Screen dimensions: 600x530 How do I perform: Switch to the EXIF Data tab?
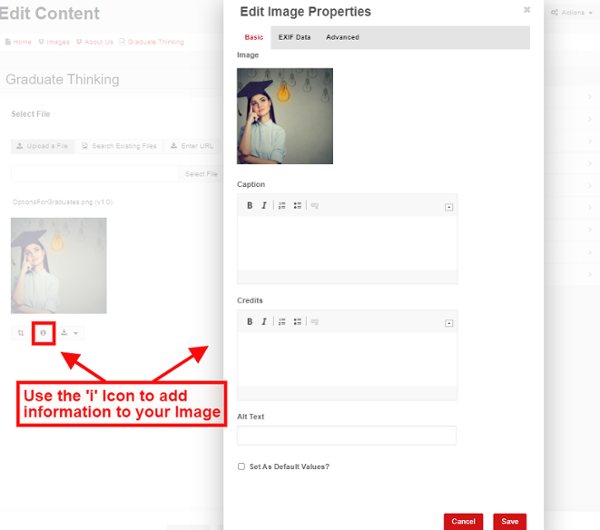click(x=294, y=37)
